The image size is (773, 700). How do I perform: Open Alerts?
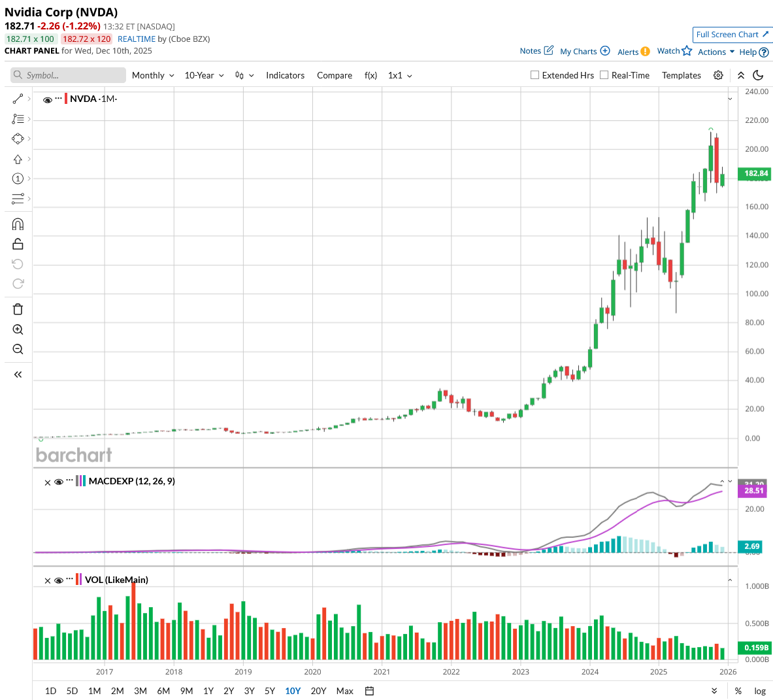(633, 52)
